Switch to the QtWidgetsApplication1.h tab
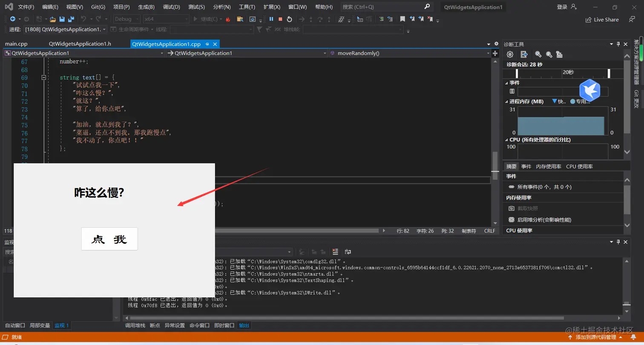The height and width of the screenshot is (345, 644). [x=80, y=44]
